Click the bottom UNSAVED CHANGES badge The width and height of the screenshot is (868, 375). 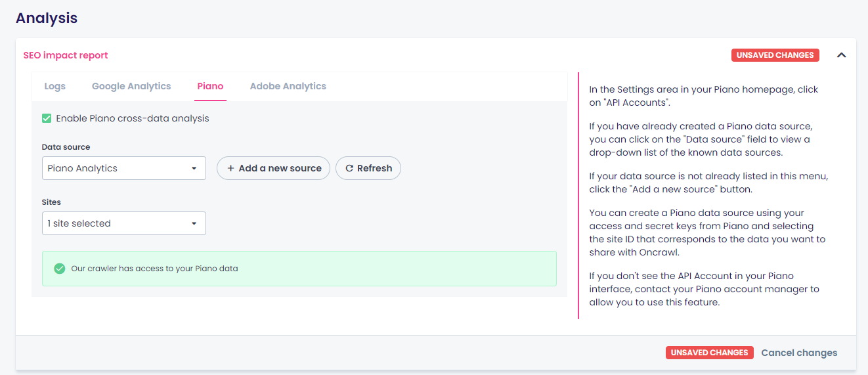[709, 353]
